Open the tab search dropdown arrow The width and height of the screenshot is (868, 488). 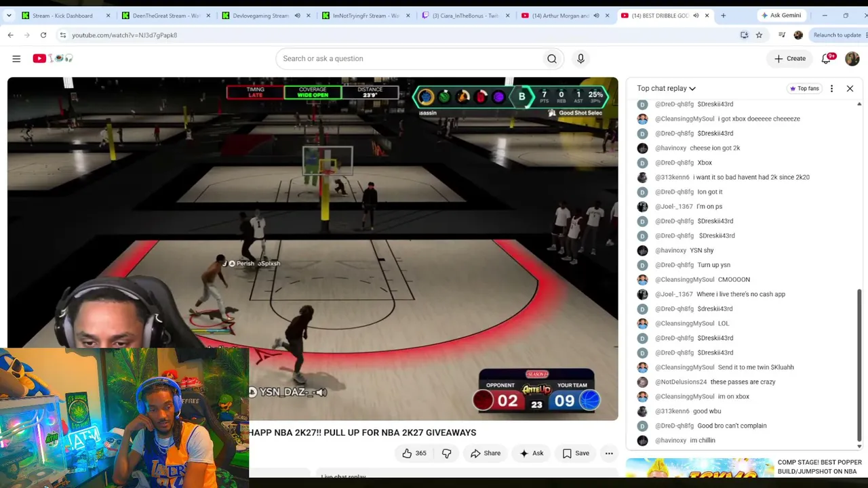click(9, 16)
